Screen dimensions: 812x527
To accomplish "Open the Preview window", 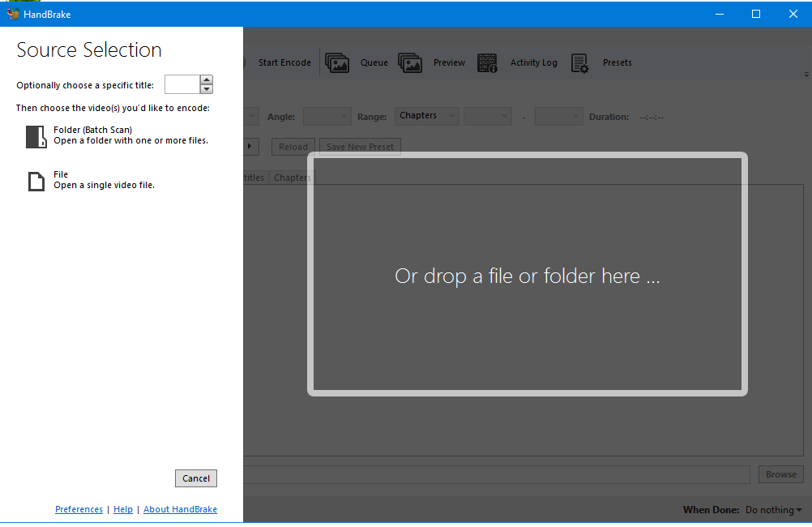I will [x=449, y=62].
